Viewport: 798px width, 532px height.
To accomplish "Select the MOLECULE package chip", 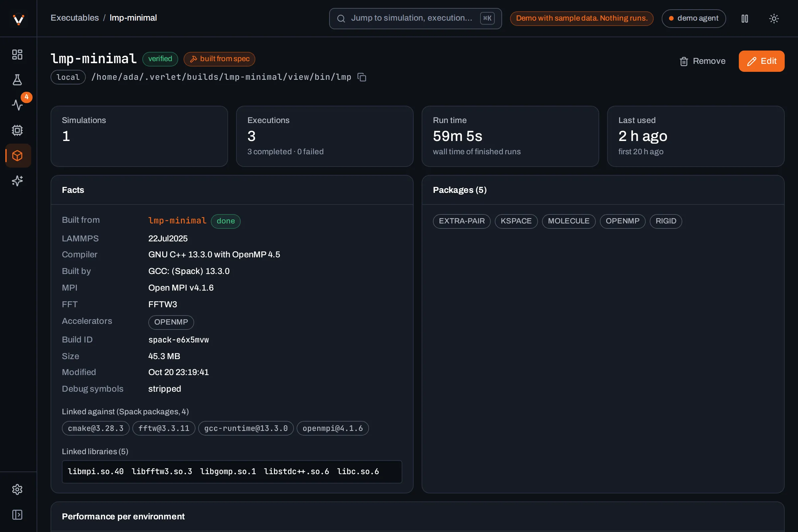I will pyautogui.click(x=569, y=221).
